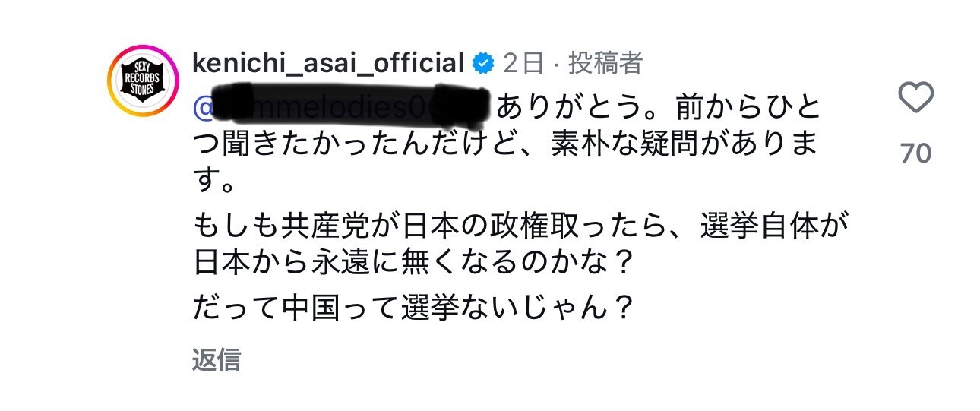Click the ありがとう。前からひと text
The image size is (980, 411).
click(x=660, y=109)
